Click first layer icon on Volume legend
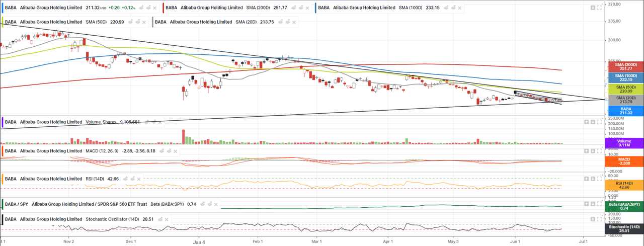Image resolution: width=644 pixels, height=246 pixels. tap(146, 122)
